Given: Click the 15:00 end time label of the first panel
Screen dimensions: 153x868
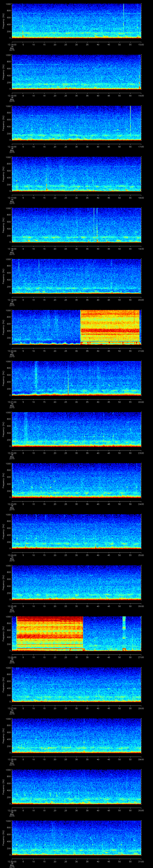Looking at the screenshot, I should click(x=141, y=44).
